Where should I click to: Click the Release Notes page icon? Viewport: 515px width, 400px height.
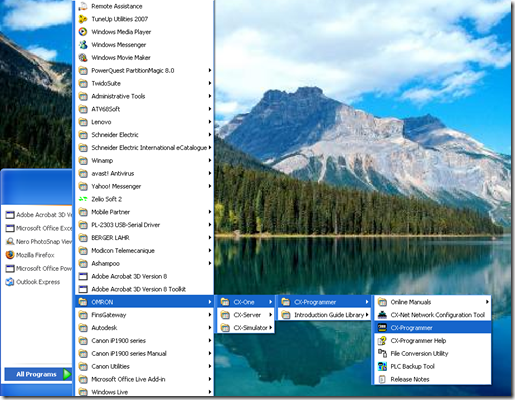382,379
